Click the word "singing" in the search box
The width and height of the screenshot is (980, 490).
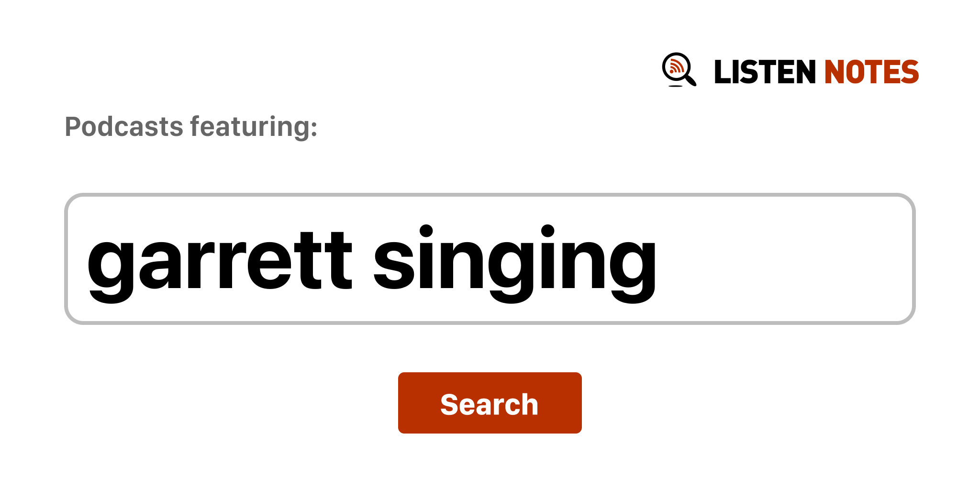[514, 261]
